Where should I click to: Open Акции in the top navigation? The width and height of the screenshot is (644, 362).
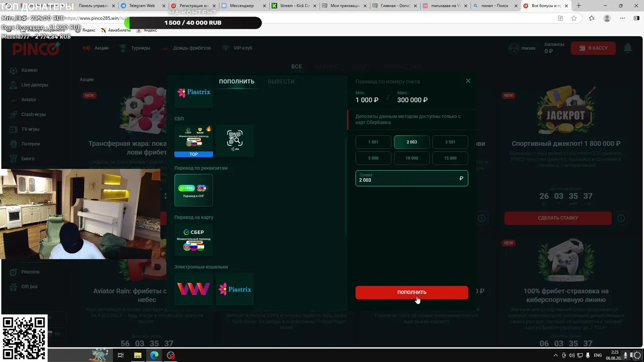click(96, 48)
